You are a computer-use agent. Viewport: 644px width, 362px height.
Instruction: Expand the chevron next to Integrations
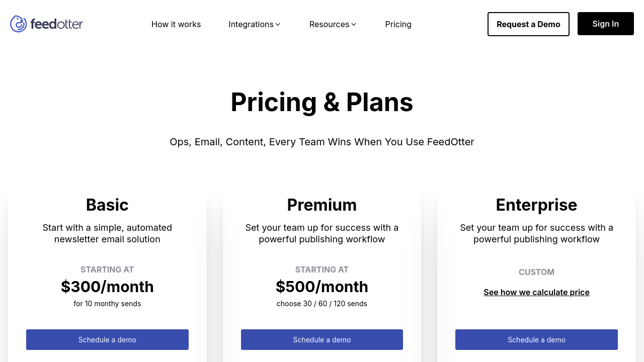(x=278, y=24)
